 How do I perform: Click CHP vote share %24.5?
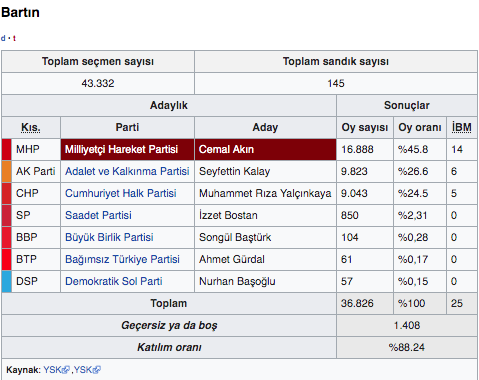pos(413,193)
